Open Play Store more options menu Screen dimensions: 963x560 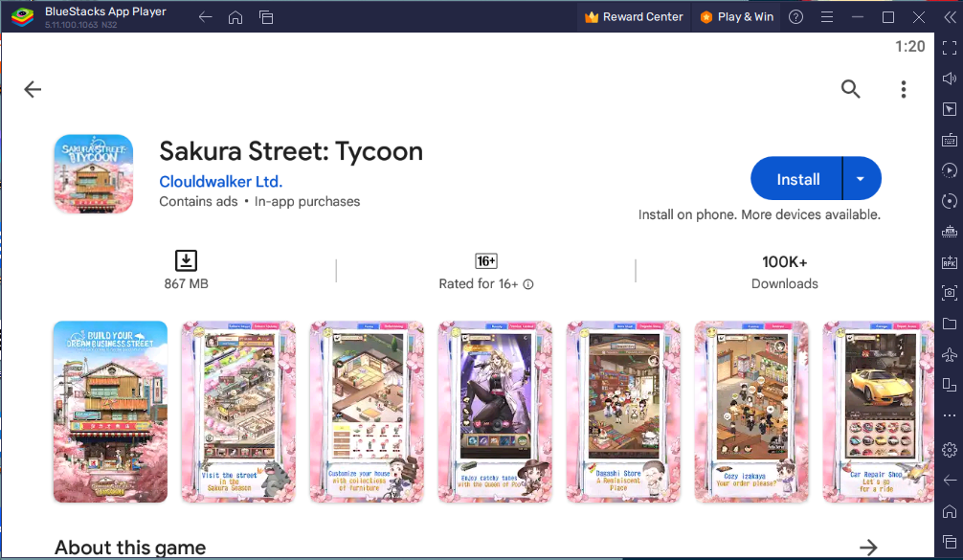[904, 90]
